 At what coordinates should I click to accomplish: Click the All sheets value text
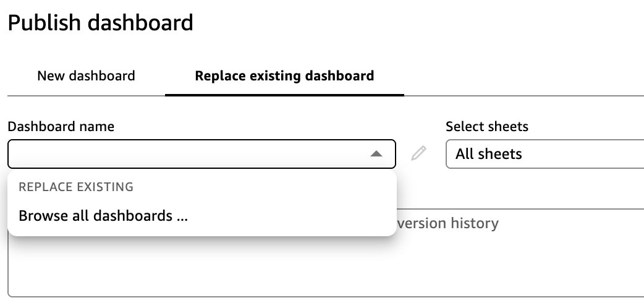488,154
